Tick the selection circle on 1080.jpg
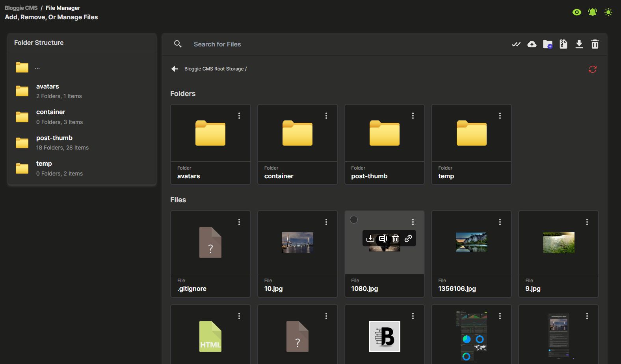This screenshot has width=621, height=364. (x=354, y=220)
